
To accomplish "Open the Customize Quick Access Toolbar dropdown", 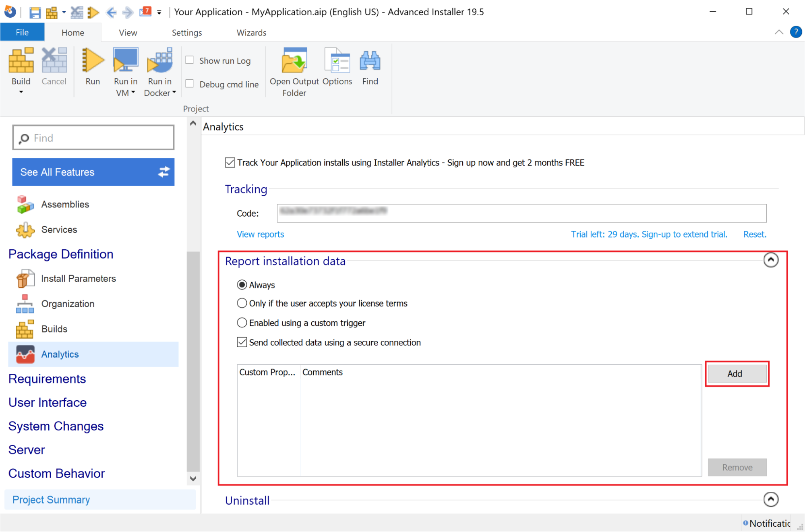I will [159, 12].
